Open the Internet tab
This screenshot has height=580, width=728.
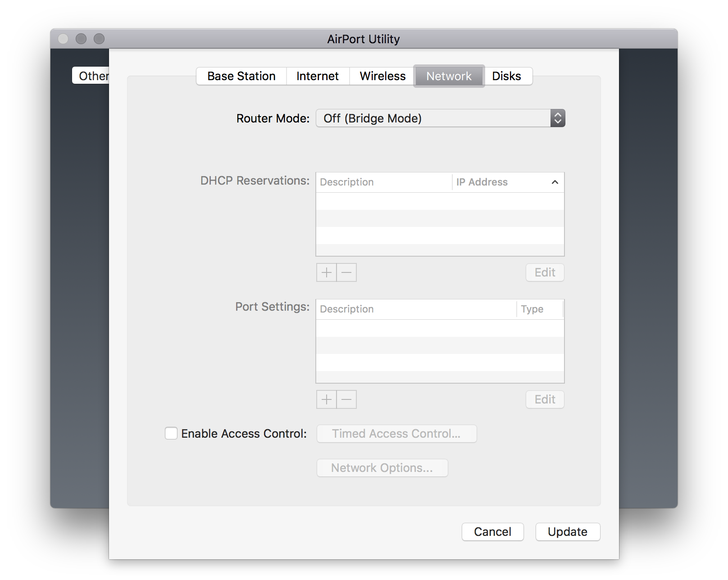coord(318,76)
